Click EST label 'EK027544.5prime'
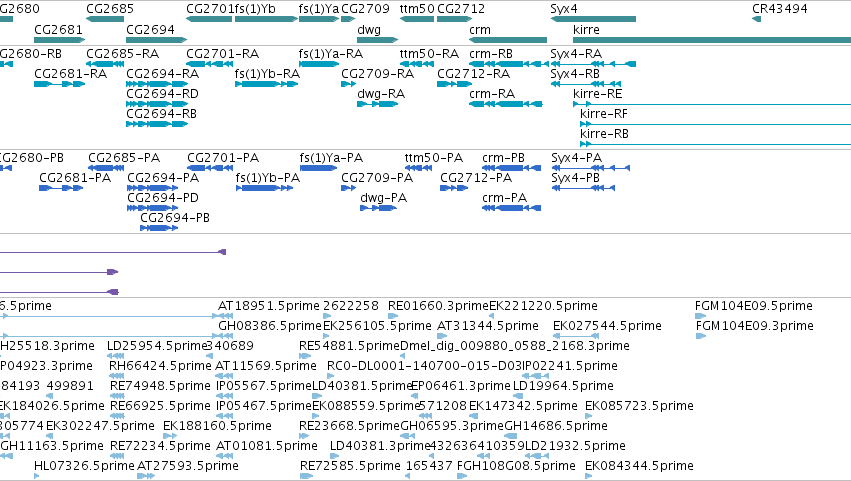The image size is (851, 481). [x=607, y=326]
